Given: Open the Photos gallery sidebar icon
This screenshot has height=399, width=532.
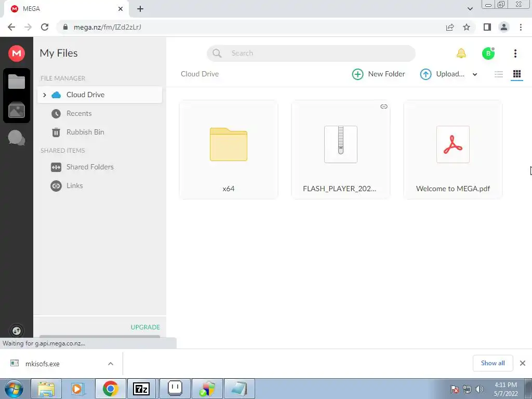Looking at the screenshot, I should [x=17, y=110].
